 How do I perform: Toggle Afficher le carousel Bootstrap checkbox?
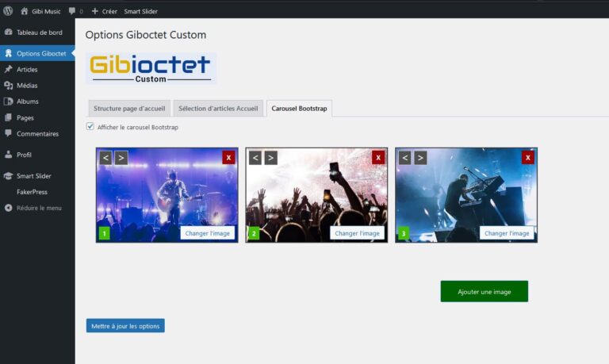(90, 126)
